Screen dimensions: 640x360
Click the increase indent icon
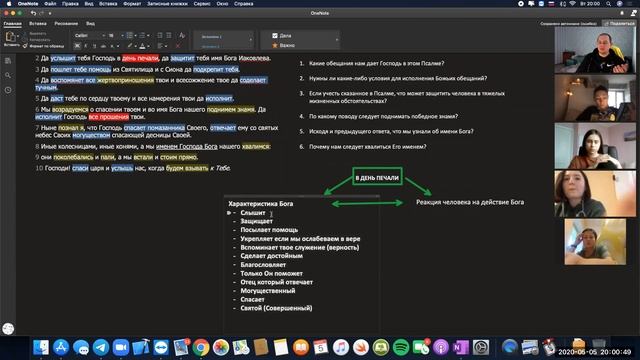click(169, 36)
